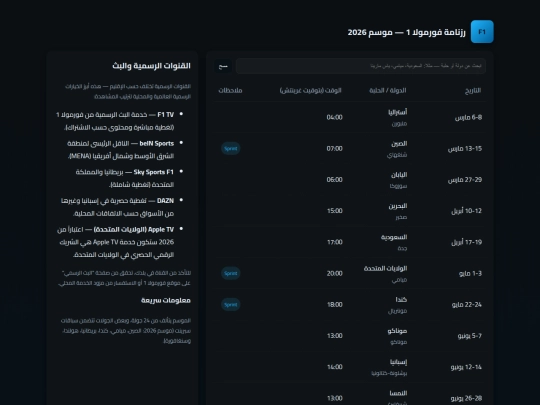Focus the country or circuit search field

coord(361,66)
